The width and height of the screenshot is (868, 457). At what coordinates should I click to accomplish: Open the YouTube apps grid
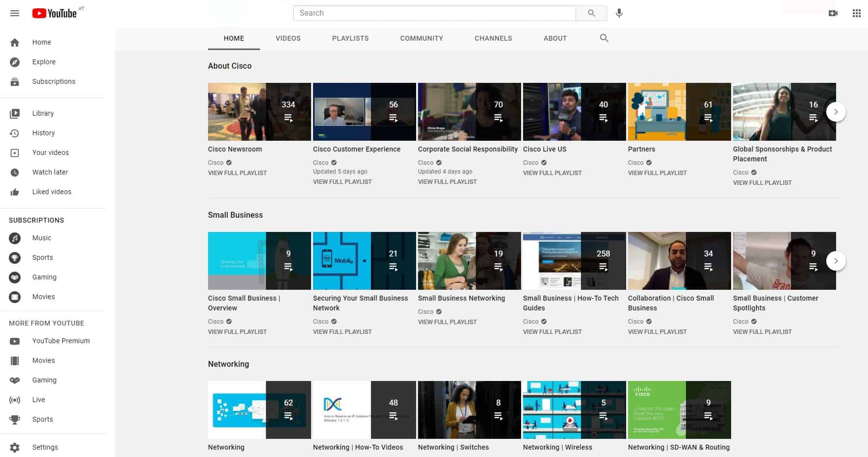857,13
